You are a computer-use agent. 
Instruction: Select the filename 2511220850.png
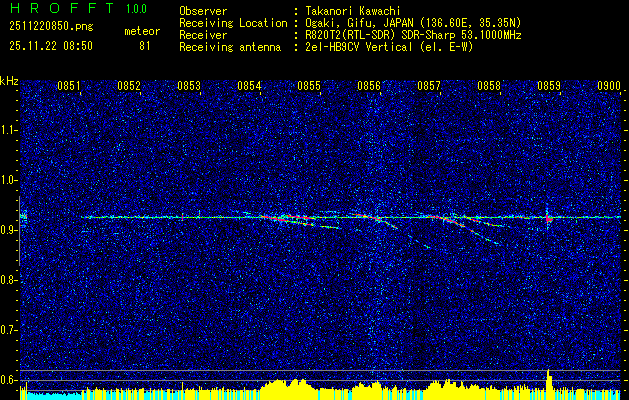[x=51, y=27]
